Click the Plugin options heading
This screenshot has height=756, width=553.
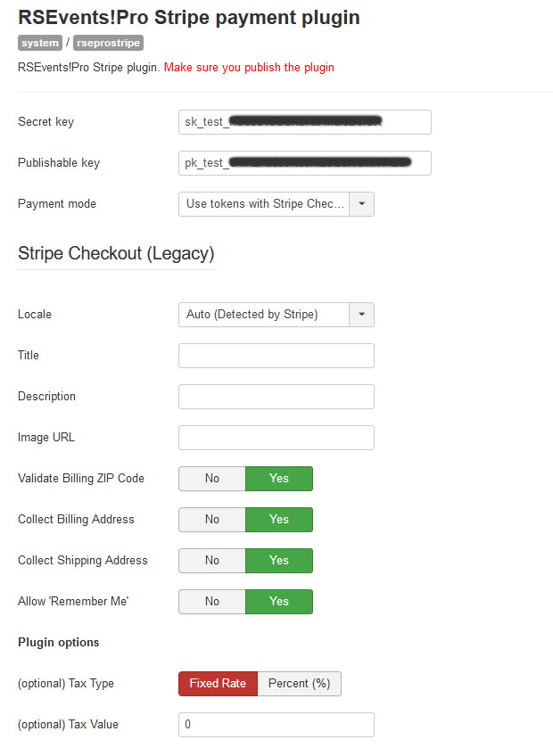click(x=58, y=643)
